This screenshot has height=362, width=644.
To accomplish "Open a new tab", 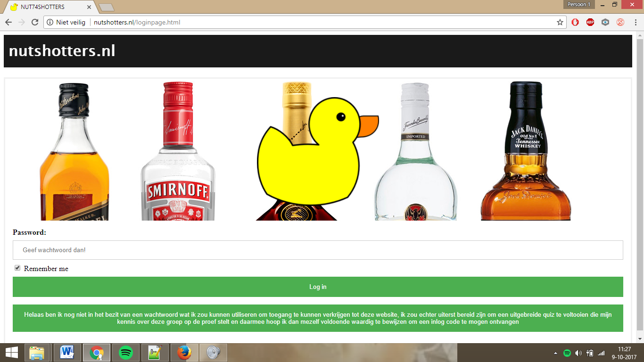I will click(x=107, y=8).
